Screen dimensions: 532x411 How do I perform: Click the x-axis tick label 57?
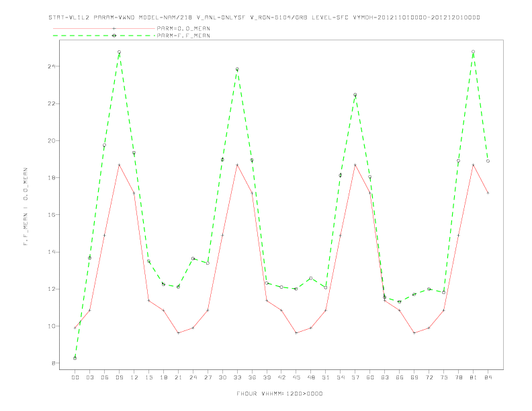[355, 377]
